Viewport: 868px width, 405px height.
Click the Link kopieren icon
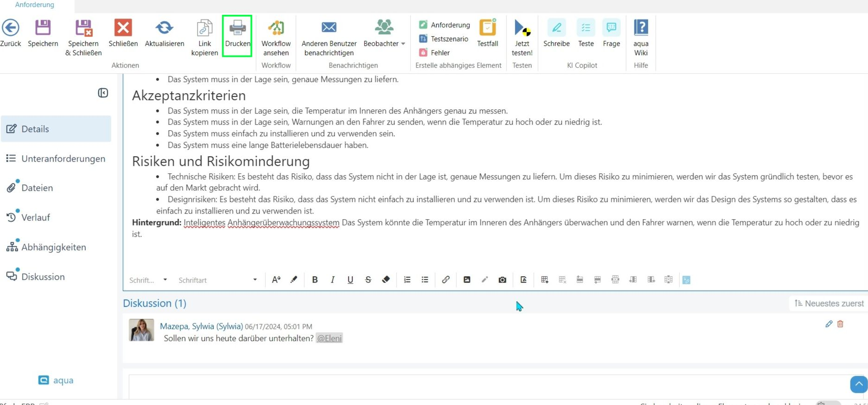[204, 28]
